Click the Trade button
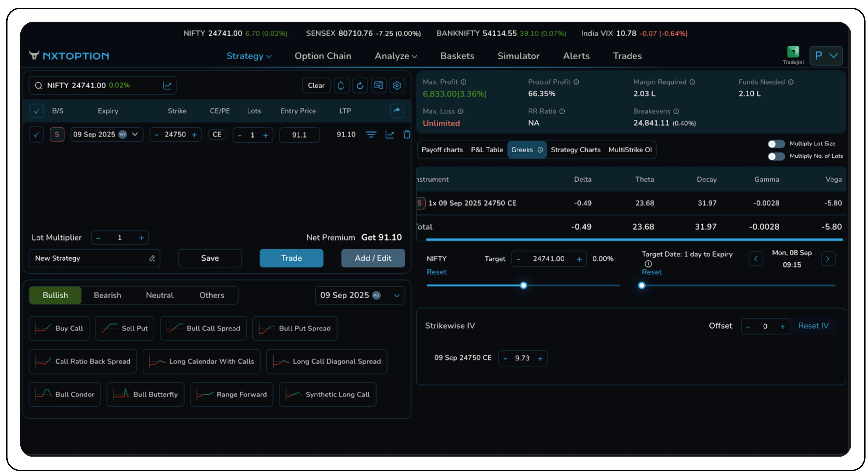Viewport: 868px width, 475px height. pyautogui.click(x=291, y=258)
